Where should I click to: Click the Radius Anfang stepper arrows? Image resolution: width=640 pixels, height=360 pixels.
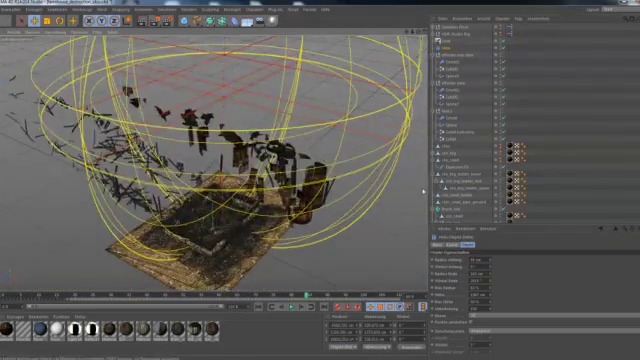490,260
